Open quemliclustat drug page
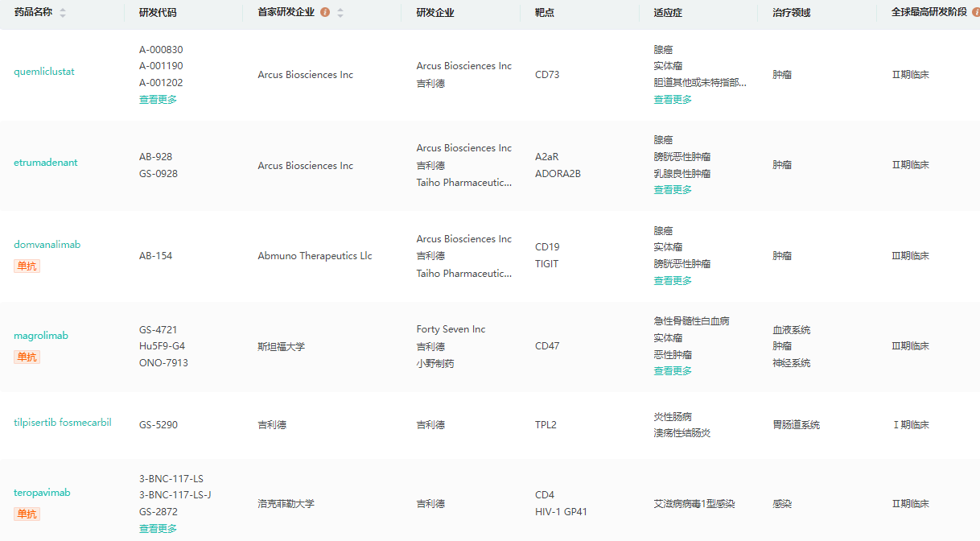 [44, 72]
